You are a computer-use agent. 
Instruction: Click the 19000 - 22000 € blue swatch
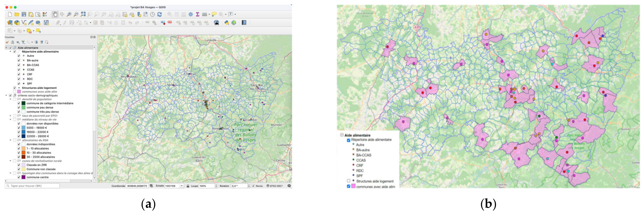pyautogui.click(x=24, y=132)
